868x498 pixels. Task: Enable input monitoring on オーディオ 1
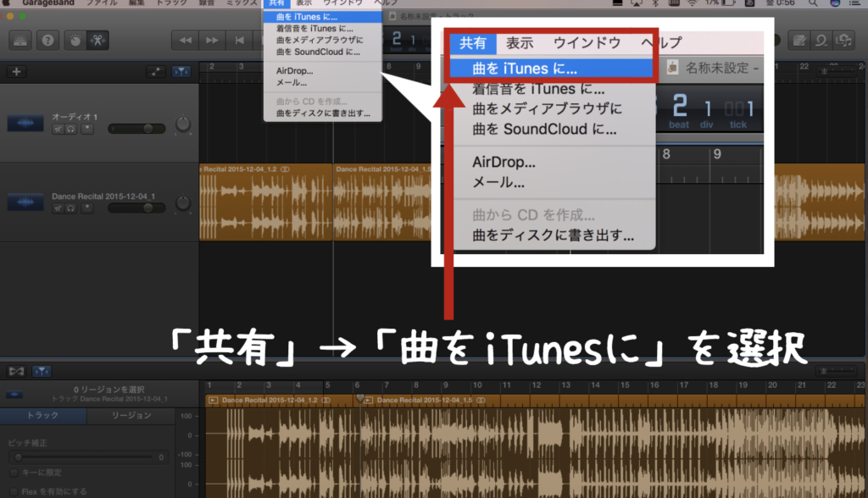tap(87, 130)
